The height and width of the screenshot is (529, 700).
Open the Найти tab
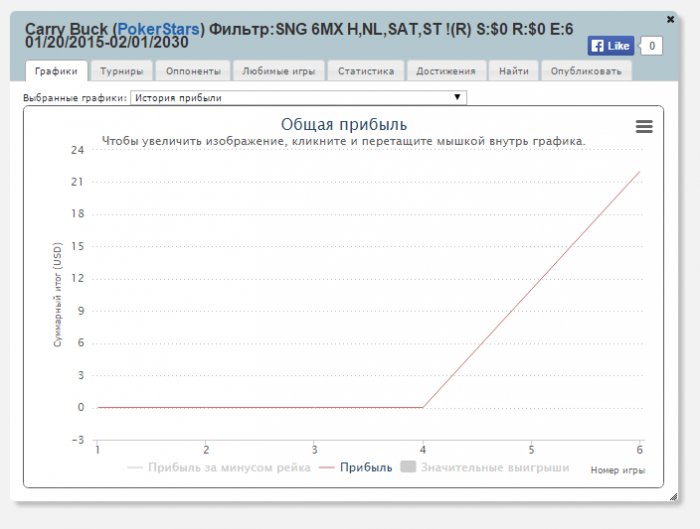pyautogui.click(x=513, y=71)
